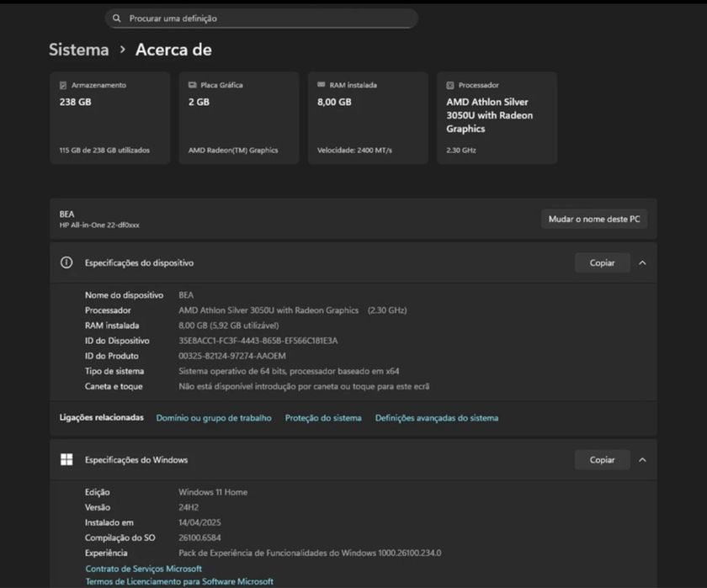
Task: Click the Placa Gráfica icon
Action: pos(192,85)
